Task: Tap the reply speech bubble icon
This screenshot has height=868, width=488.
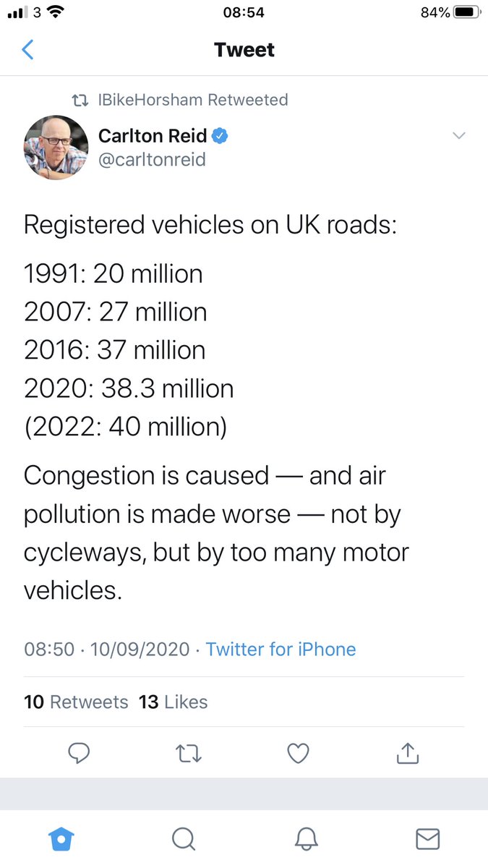Action: [x=79, y=754]
